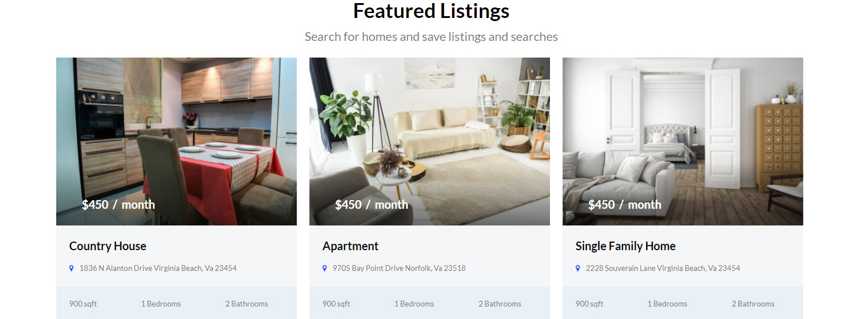Click the Country House listing title
The image size is (868, 319).
point(108,246)
